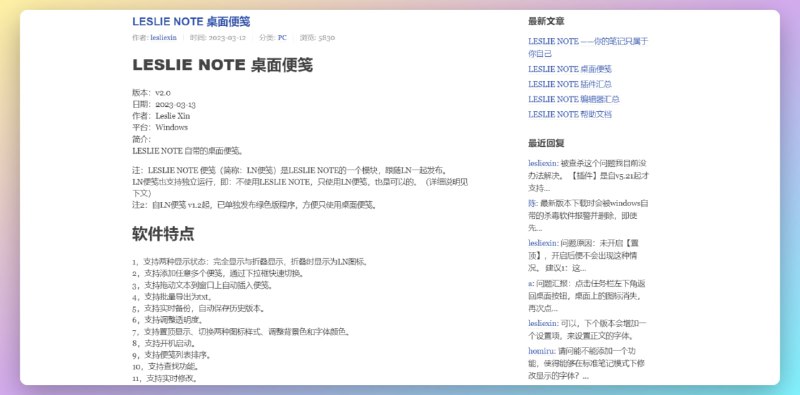Screen dimensions: 800x395
Task: Open sidebar link 'LESLIE NOTE 桌面便笺'
Action: tap(569, 69)
